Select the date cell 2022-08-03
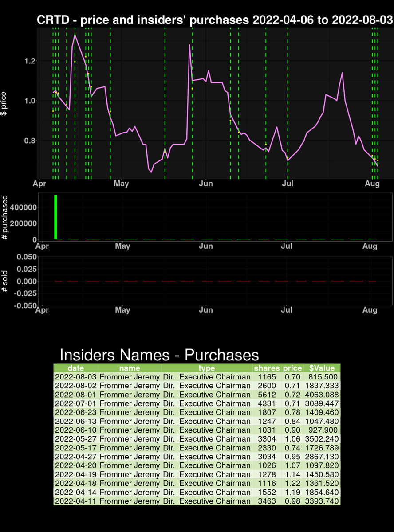Image resolution: width=394 pixels, height=532 pixels. (x=76, y=377)
